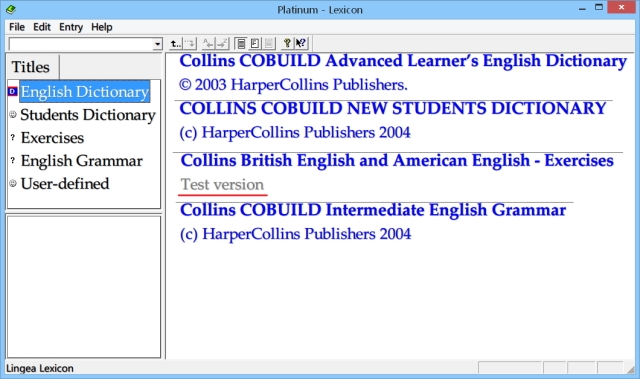640x379 pixels.
Task: Click the underlined 'Test version' text
Action: coord(222,184)
